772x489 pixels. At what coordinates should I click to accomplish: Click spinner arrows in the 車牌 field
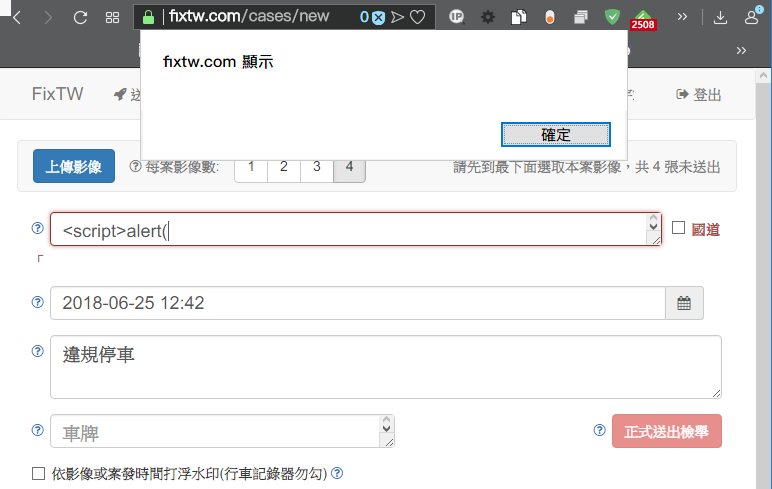(x=386, y=424)
